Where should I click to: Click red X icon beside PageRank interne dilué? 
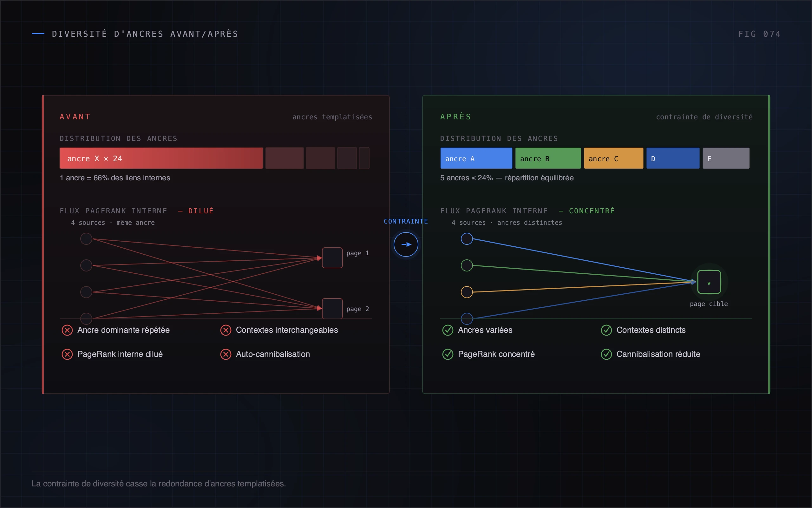[x=67, y=354]
